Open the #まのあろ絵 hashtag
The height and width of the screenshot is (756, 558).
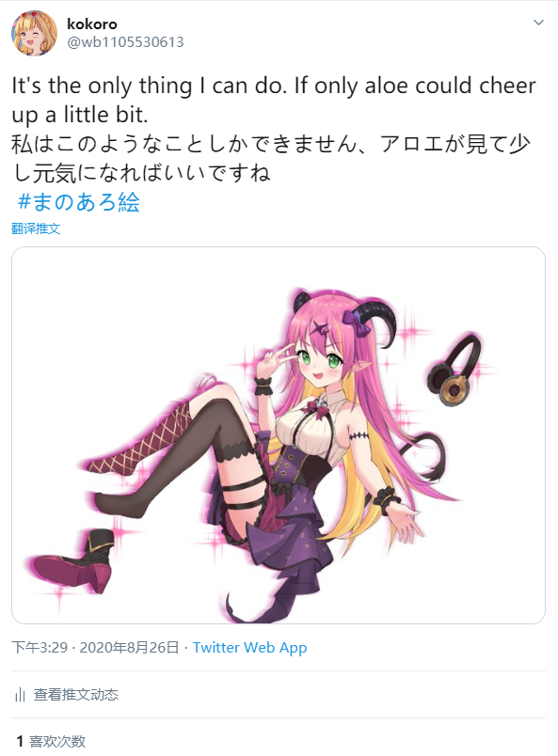pyautogui.click(x=79, y=201)
